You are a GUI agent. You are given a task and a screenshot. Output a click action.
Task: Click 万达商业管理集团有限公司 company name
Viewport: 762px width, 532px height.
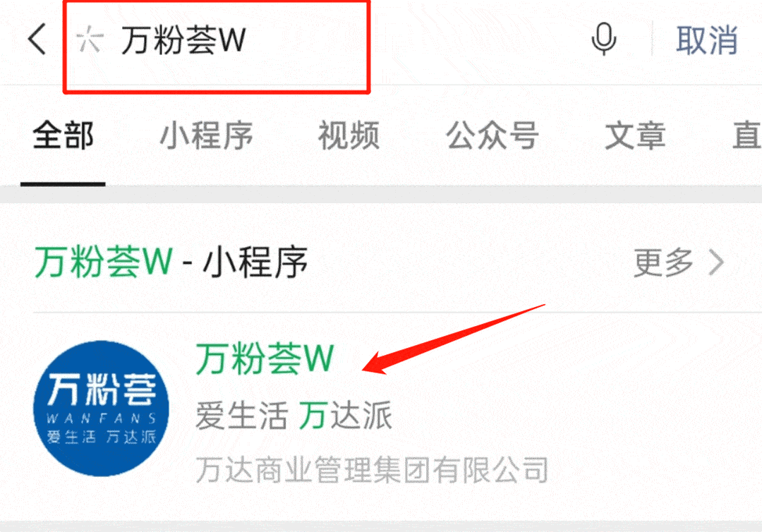tap(373, 470)
